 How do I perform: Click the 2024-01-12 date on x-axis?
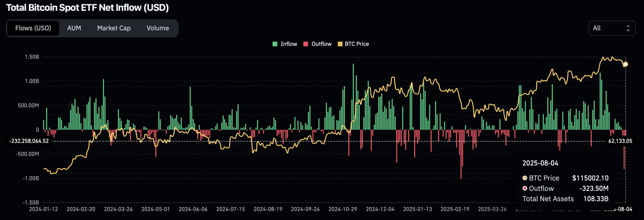pyautogui.click(x=44, y=209)
